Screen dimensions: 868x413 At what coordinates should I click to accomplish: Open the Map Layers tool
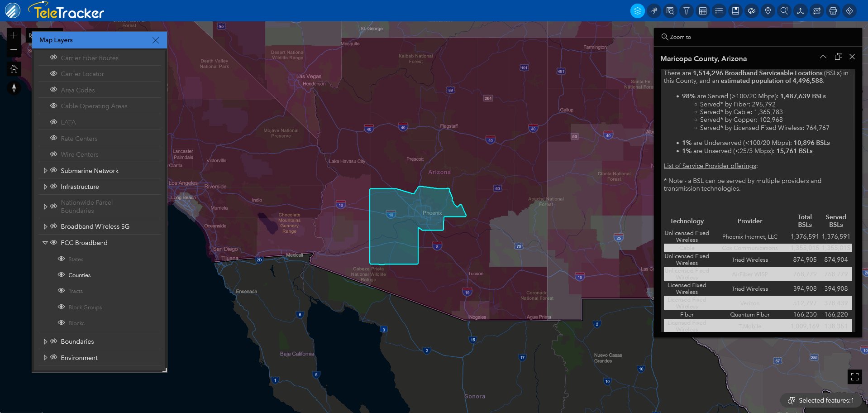(x=637, y=10)
